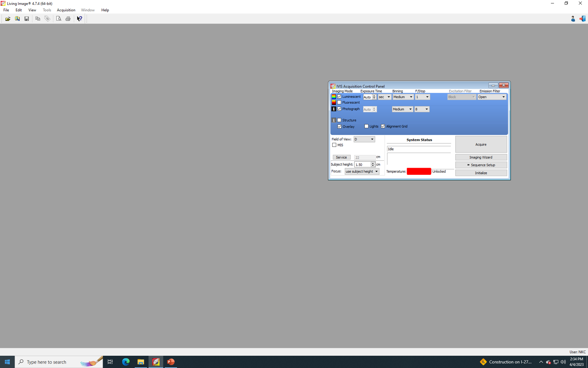Open Photograph F/Stop dropdown showing 8

(x=422, y=109)
